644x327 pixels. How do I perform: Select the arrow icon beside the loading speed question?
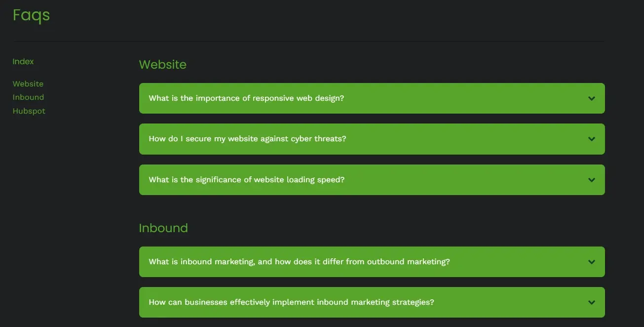[591, 180]
